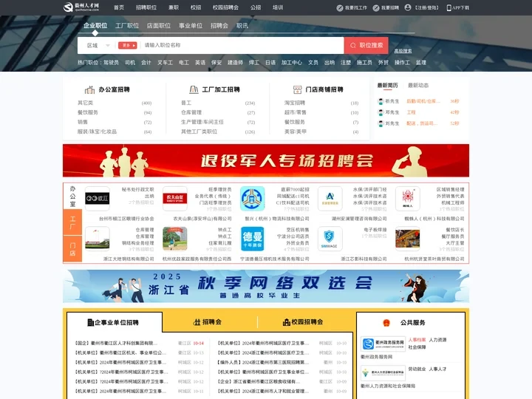Image resolution: width=532 pixels, height=399 pixels.
Task: Click the 我要招聘 check icon
Action: tap(376, 8)
